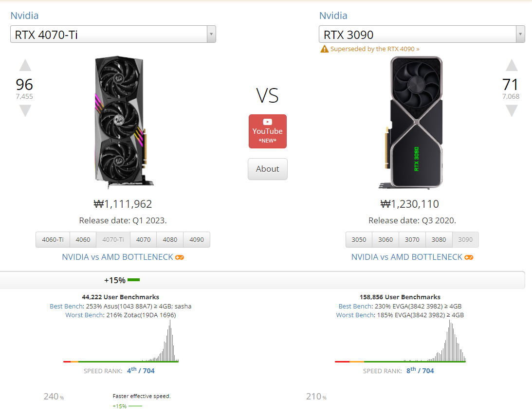Select the 4060-Ti comparison tab
Image resolution: width=532 pixels, height=416 pixels.
[53, 239]
